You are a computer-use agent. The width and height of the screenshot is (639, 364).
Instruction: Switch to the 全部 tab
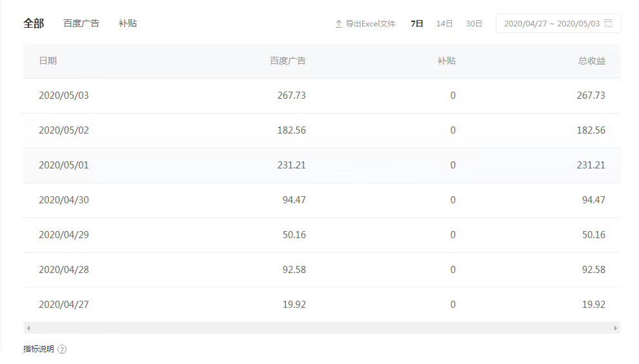pyautogui.click(x=34, y=23)
